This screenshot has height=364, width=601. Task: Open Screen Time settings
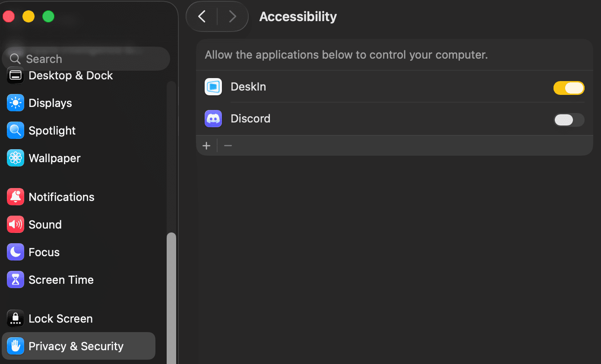pyautogui.click(x=61, y=279)
